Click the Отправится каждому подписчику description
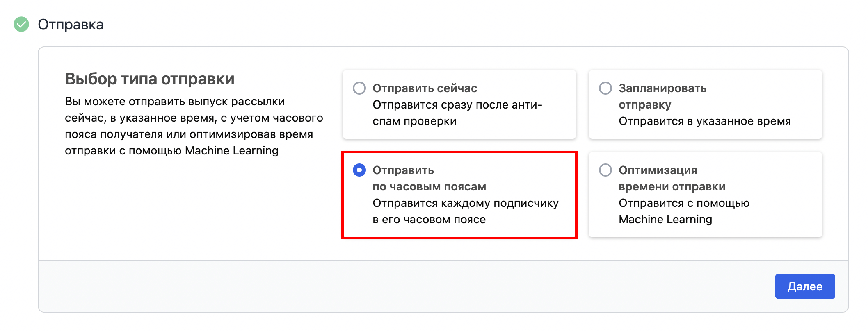This screenshot has height=331, width=868. (465, 203)
